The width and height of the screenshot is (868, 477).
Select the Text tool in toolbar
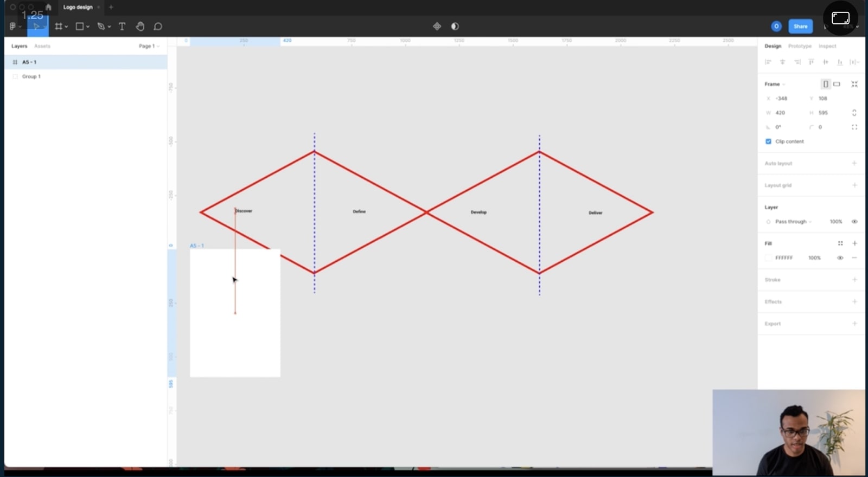[122, 27]
